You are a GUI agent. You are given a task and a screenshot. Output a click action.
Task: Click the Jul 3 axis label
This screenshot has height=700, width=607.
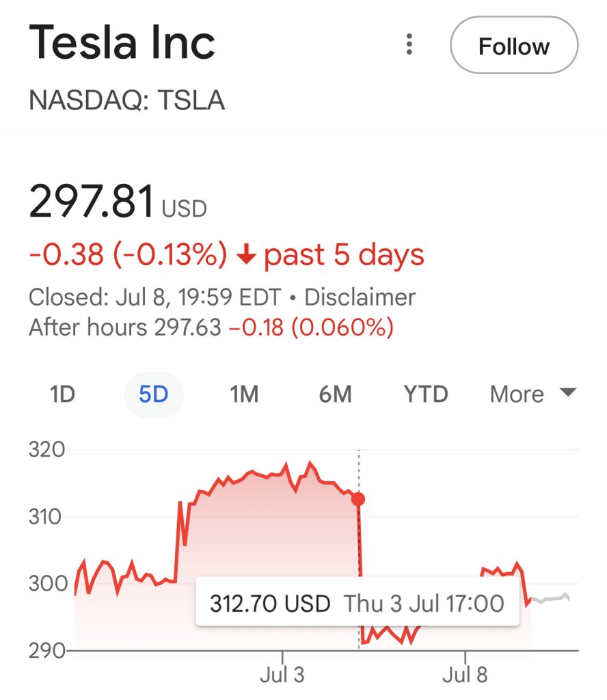(x=282, y=675)
